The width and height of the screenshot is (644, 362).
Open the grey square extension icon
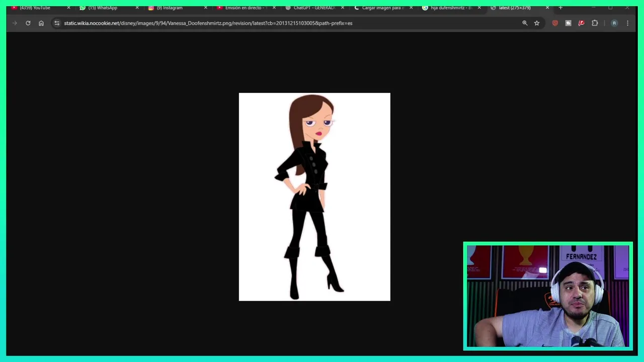(x=568, y=23)
